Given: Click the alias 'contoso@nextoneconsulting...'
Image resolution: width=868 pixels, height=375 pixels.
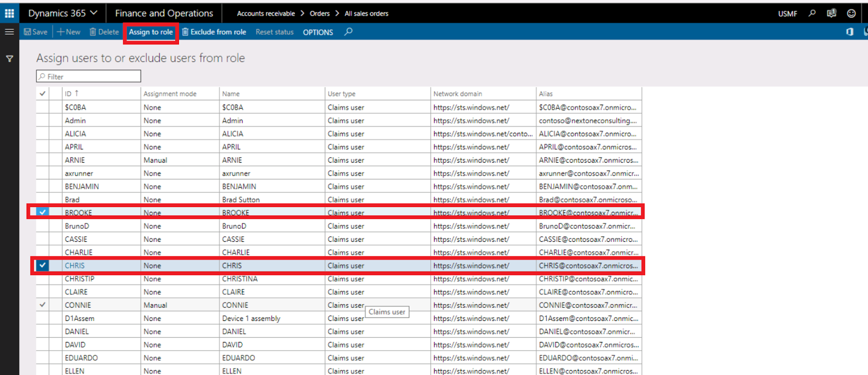Looking at the screenshot, I should point(588,120).
